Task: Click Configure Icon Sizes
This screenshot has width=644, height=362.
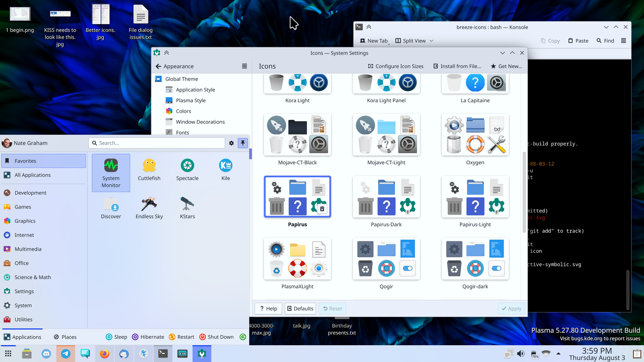Action: 395,66
